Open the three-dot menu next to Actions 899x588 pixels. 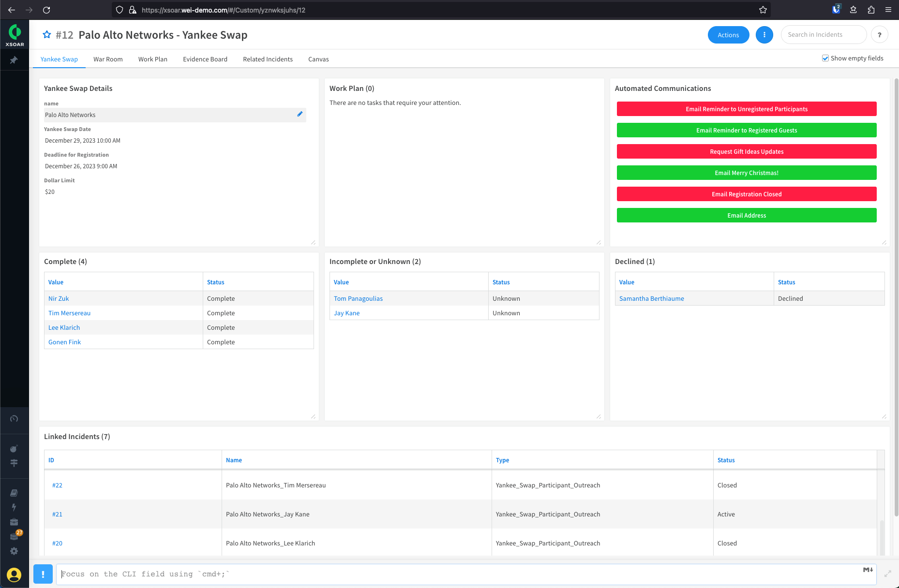click(764, 35)
